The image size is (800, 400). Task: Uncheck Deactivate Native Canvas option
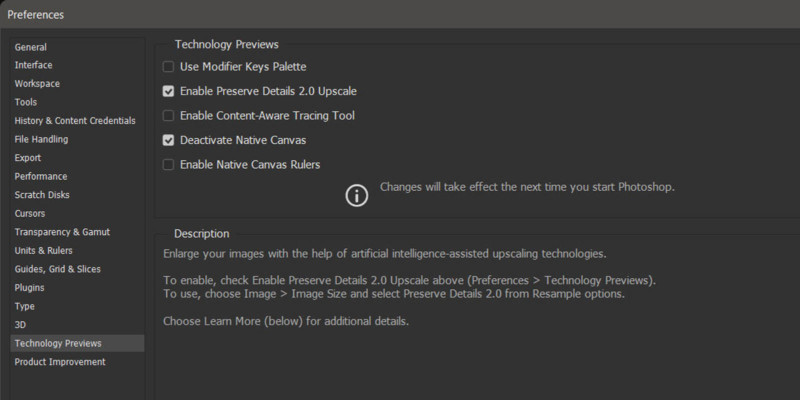click(x=168, y=140)
